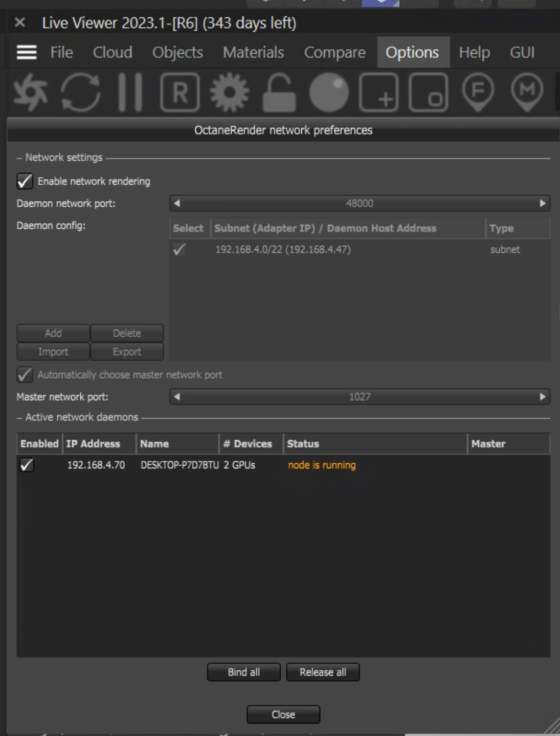
Task: Select the clay mode sphere icon
Action: pyautogui.click(x=329, y=93)
